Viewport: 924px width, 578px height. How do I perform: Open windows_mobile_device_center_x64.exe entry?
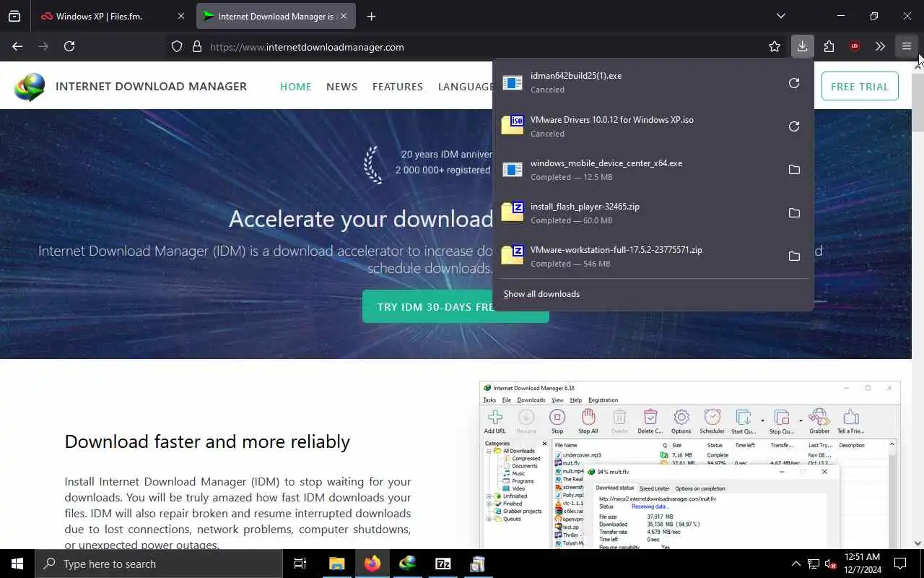click(x=635, y=169)
